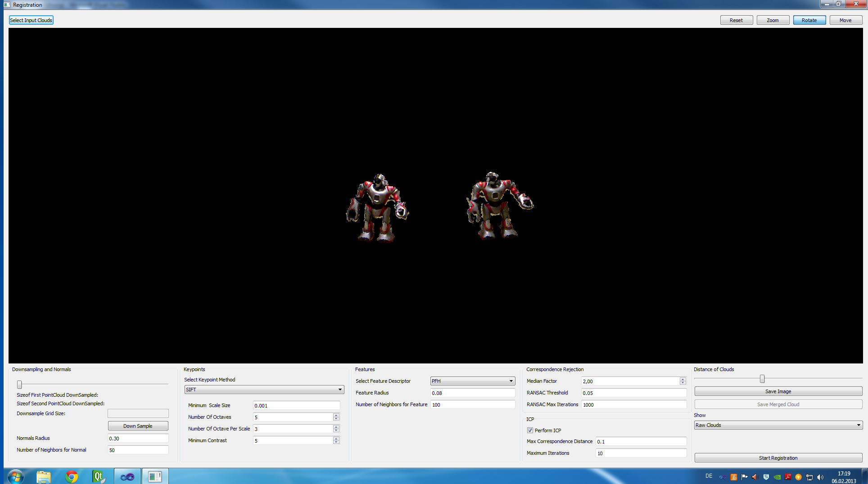Open the system volume speaker icon
This screenshot has height=484, width=868.
tap(820, 477)
